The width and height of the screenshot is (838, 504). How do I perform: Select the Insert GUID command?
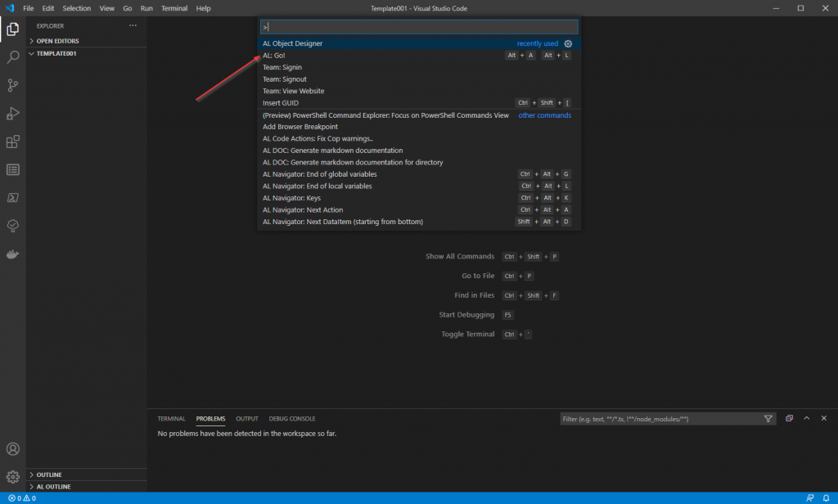click(419, 103)
